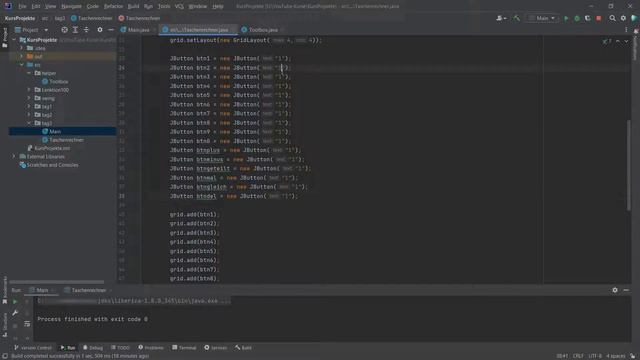Click Collapse All in Project panel
640x360 pixels.
(x=86, y=30)
